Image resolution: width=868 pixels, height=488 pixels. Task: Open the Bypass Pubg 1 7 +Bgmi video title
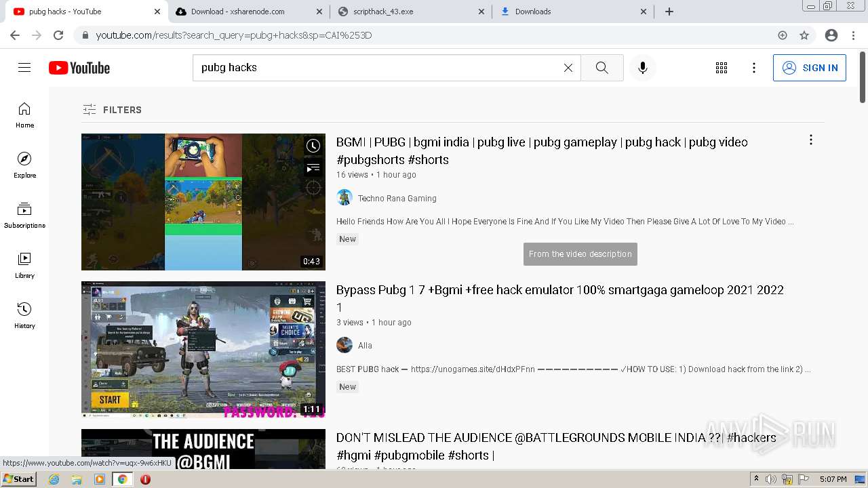pos(560,298)
